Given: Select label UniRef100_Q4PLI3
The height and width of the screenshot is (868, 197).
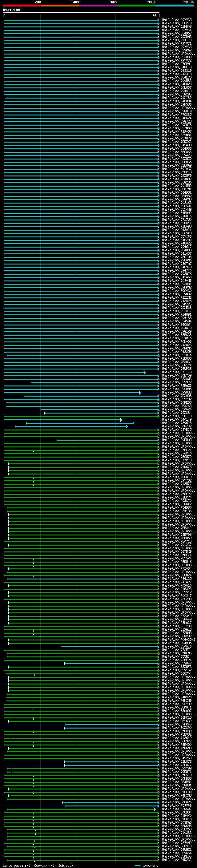Looking at the screenshot, I should coord(177,67).
